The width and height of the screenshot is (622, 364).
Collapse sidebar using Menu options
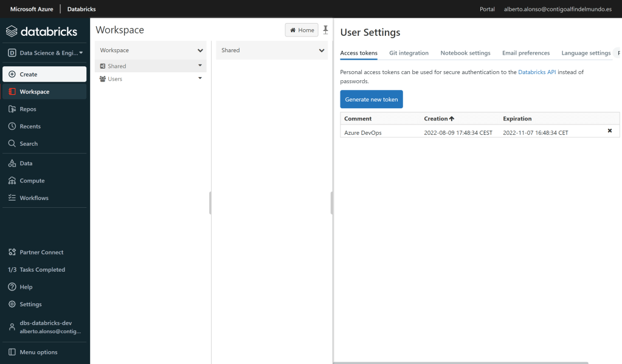(x=38, y=352)
